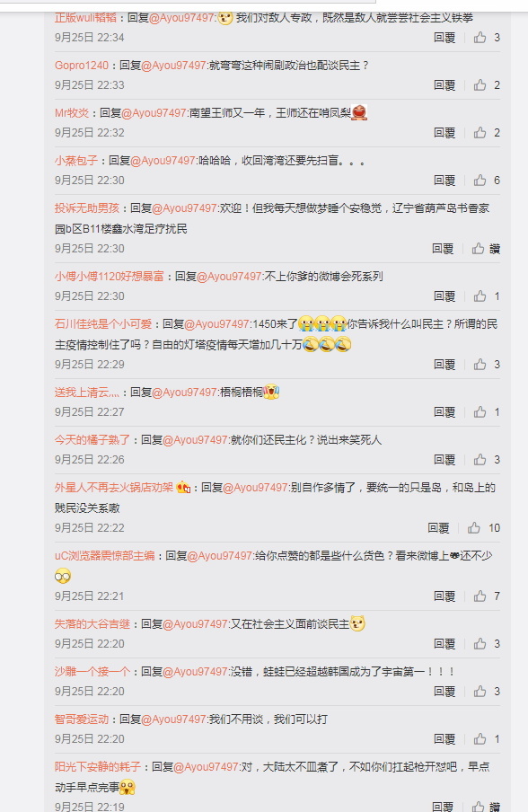Image resolution: width=528 pixels, height=812 pixels.
Task: Thumbs-up 智哥爱运动's comment
Action: pyautogui.click(x=480, y=739)
